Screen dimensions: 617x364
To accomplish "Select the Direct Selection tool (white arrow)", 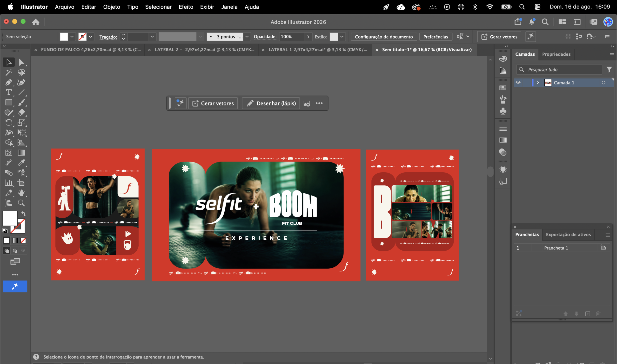I will click(x=21, y=62).
